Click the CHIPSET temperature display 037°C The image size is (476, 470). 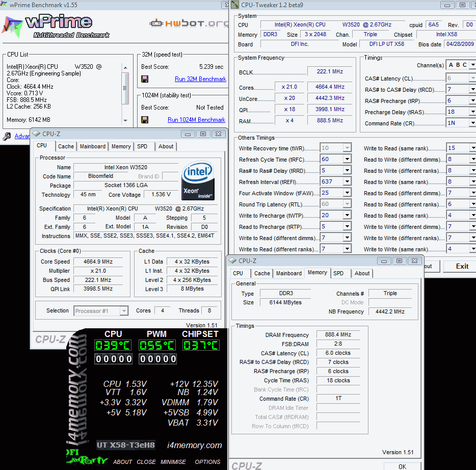click(201, 345)
